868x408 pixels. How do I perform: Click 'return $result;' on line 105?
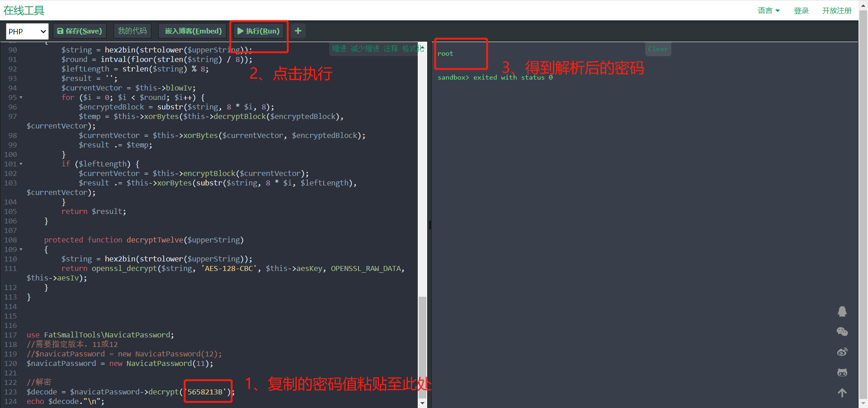(94, 212)
